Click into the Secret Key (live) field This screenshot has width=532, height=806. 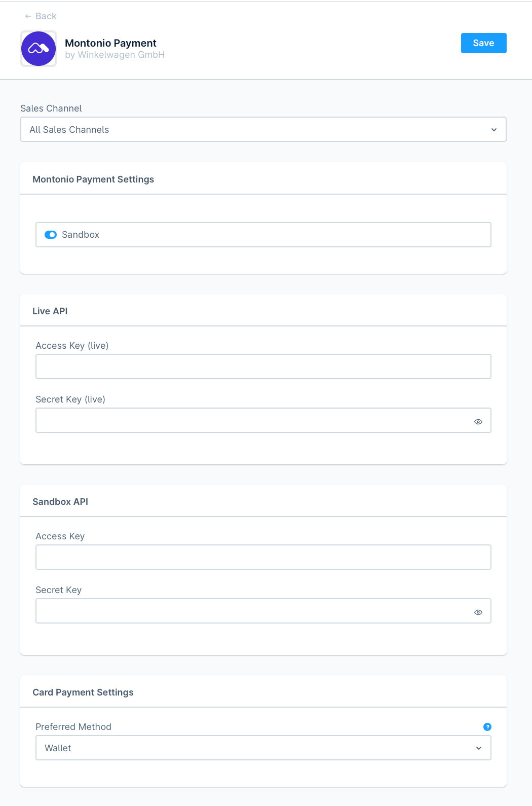coord(253,420)
